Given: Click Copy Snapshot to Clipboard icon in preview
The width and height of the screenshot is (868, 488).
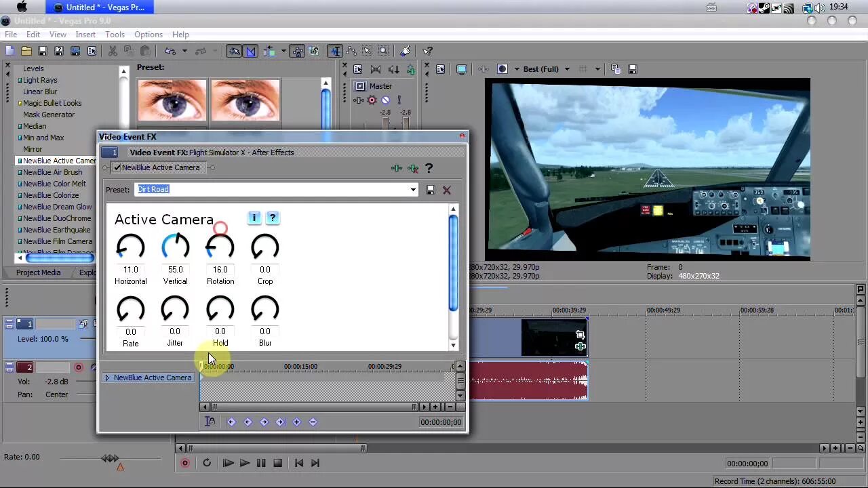Looking at the screenshot, I should (x=616, y=69).
